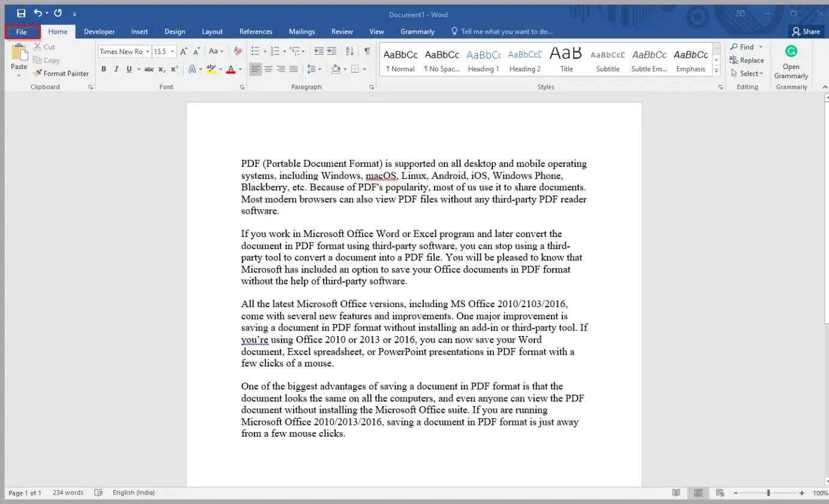Share the document
Viewport: 829px width, 504px height.
click(806, 31)
